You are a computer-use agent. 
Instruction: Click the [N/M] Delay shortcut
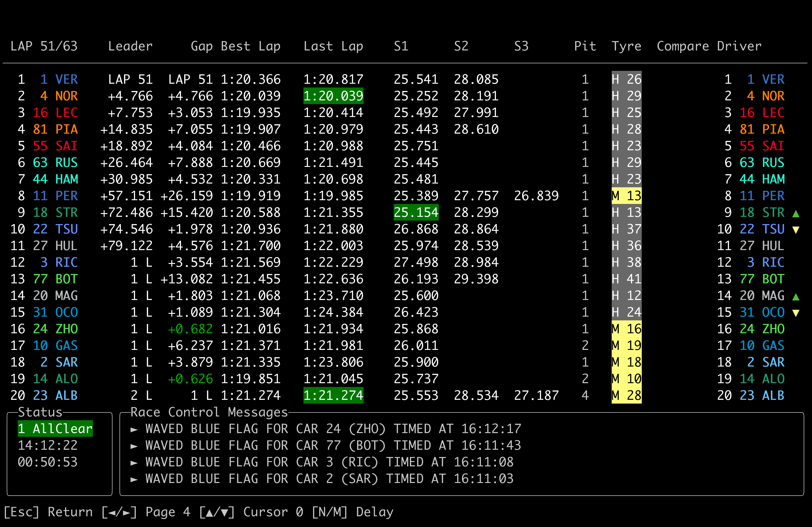[x=353, y=512]
